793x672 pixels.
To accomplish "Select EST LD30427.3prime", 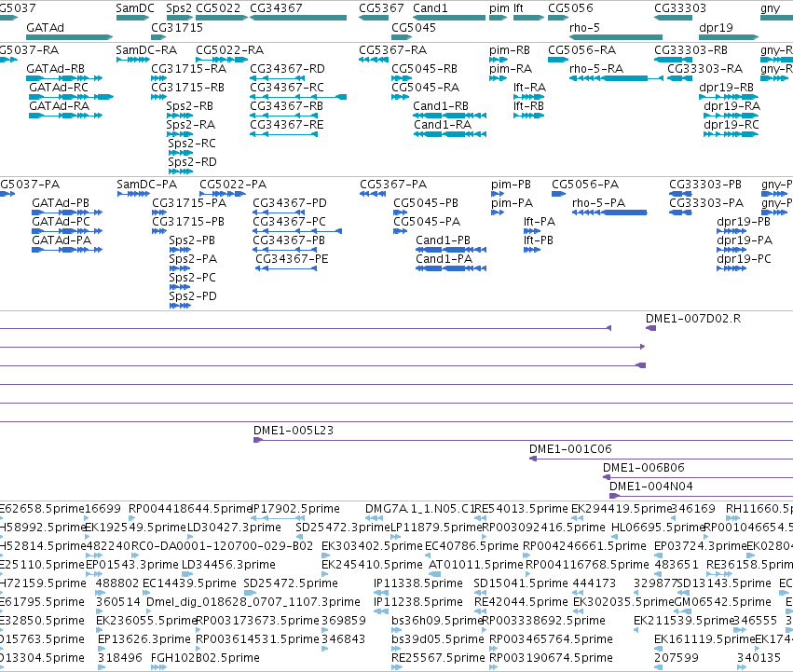I will click(191, 537).
